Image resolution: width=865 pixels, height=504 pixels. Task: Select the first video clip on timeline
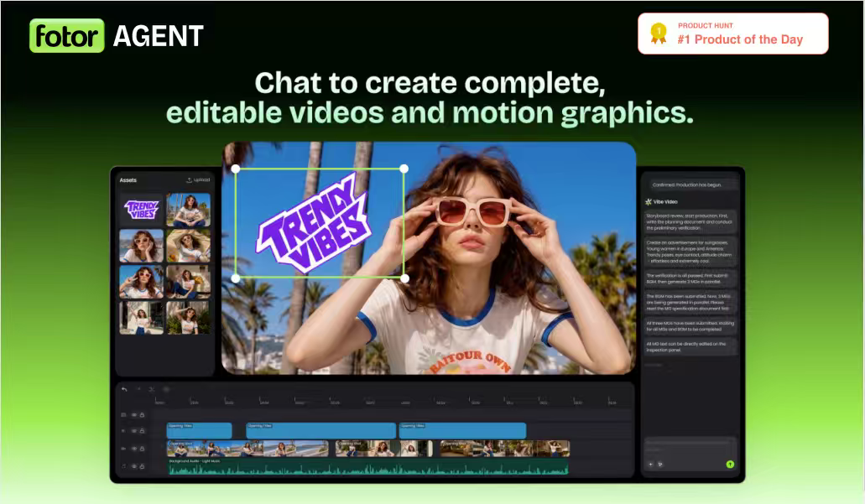point(248,449)
